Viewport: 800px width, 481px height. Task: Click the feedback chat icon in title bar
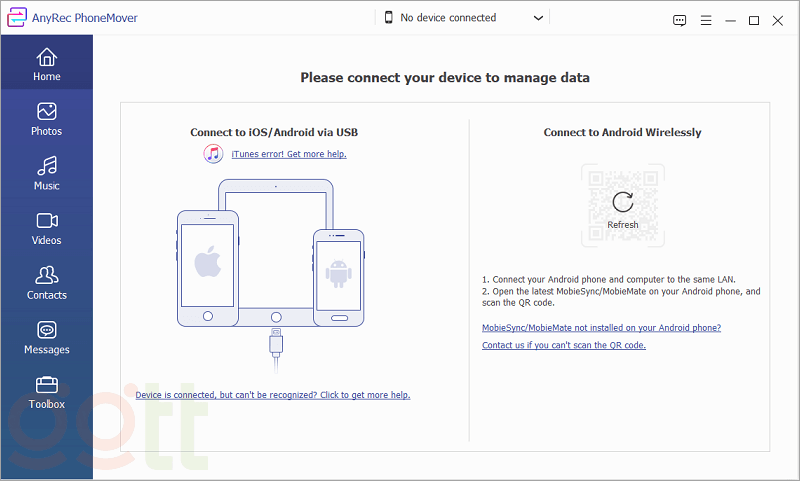tap(680, 20)
